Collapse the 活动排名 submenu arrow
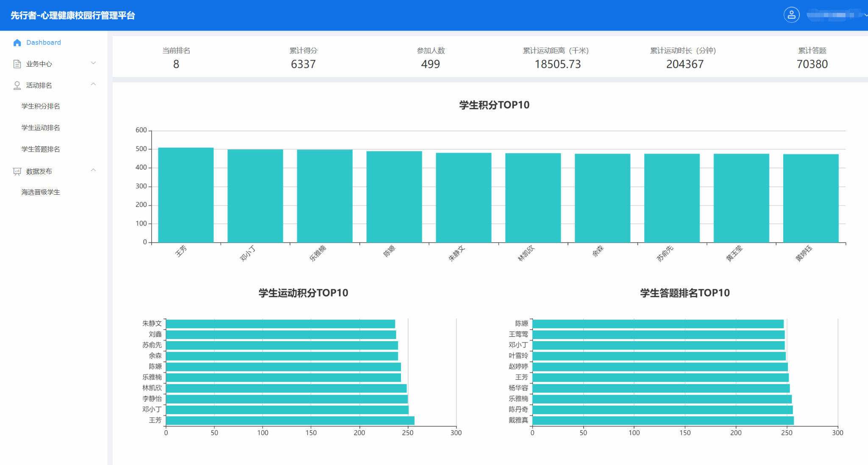This screenshot has width=868, height=465. [x=93, y=84]
